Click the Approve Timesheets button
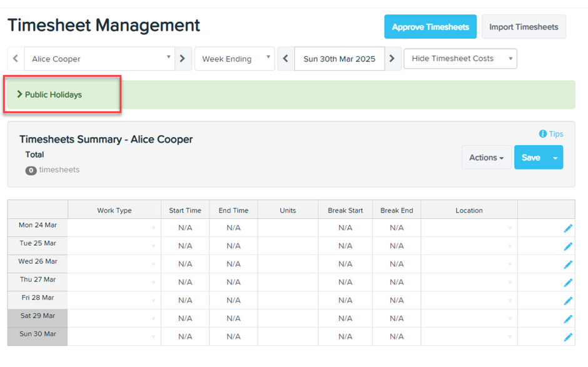This screenshot has width=588, height=367. point(430,27)
